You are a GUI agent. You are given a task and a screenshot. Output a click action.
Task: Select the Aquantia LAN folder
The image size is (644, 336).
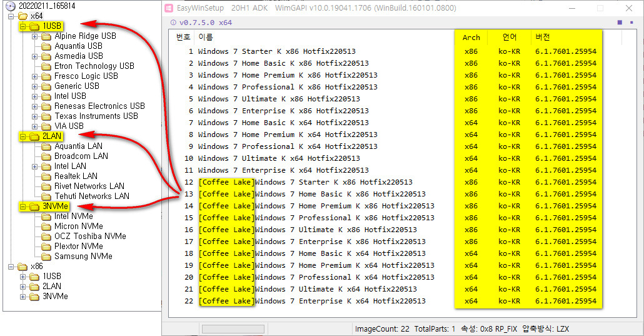click(78, 146)
